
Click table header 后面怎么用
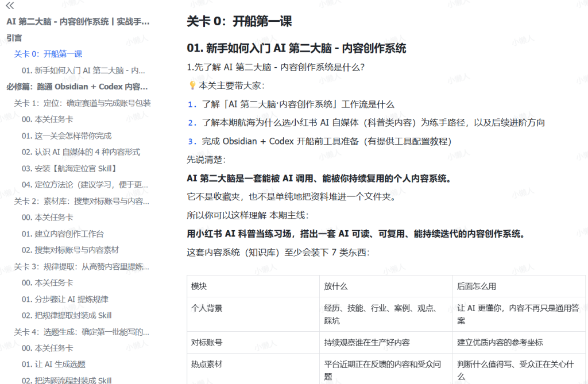point(476,286)
